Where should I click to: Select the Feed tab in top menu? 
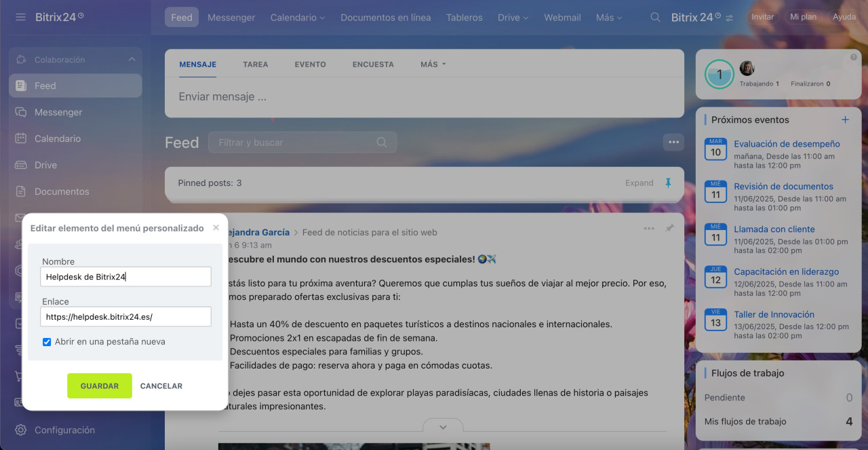pyautogui.click(x=182, y=18)
